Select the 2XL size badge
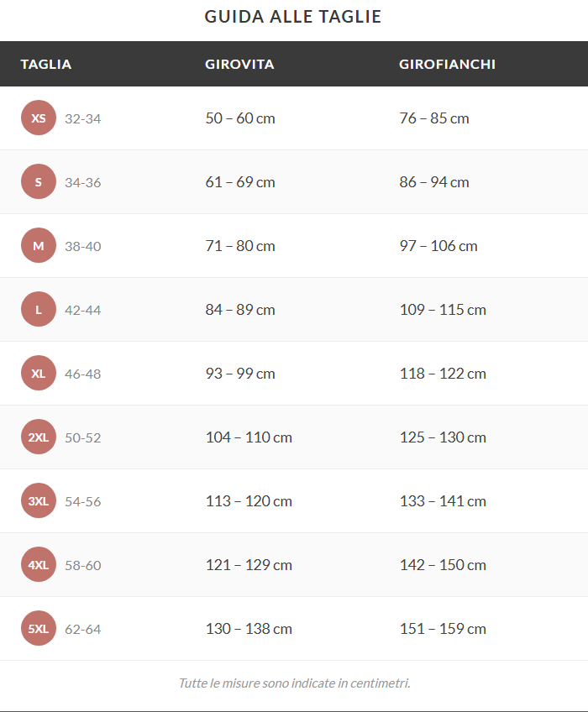588x712 pixels. pos(39,437)
